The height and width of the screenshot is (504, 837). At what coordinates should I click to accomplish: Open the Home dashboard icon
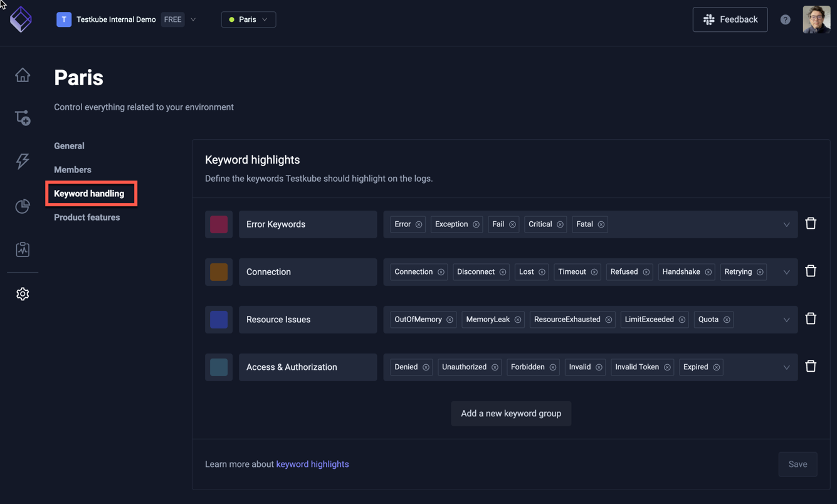(23, 74)
